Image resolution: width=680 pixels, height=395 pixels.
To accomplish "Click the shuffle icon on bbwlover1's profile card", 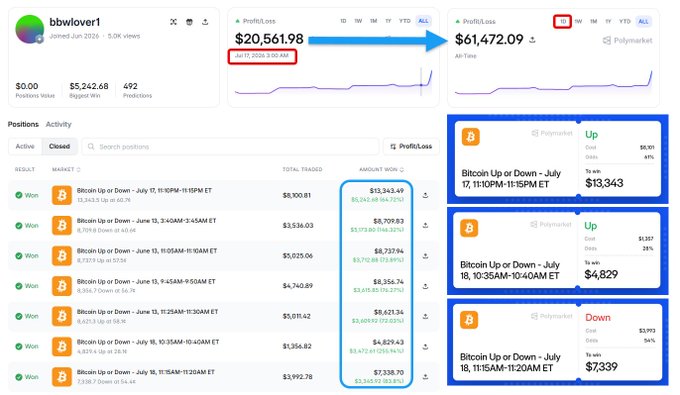I will tap(173, 22).
